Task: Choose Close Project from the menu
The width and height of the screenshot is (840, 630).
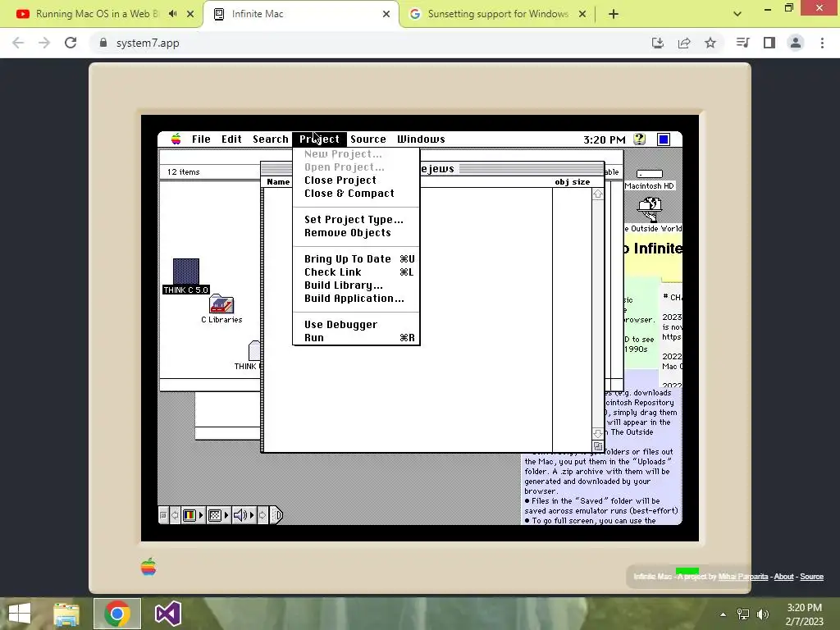Action: [356, 180]
